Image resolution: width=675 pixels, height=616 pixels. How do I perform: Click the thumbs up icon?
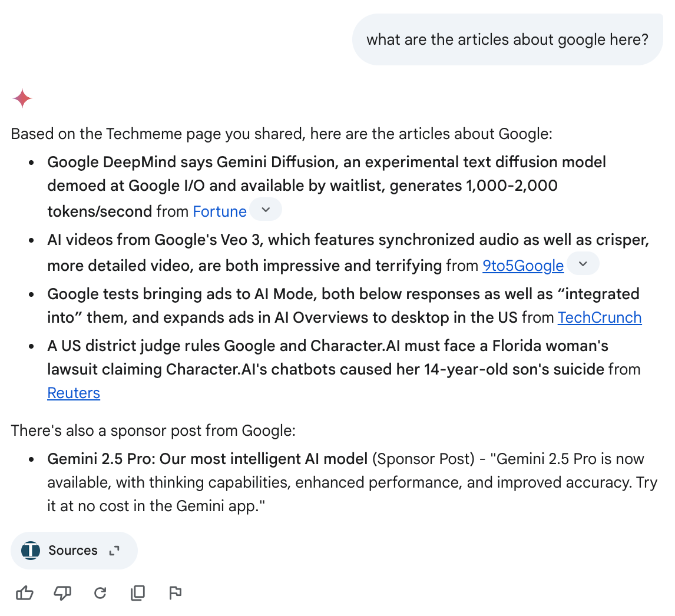[x=25, y=593]
